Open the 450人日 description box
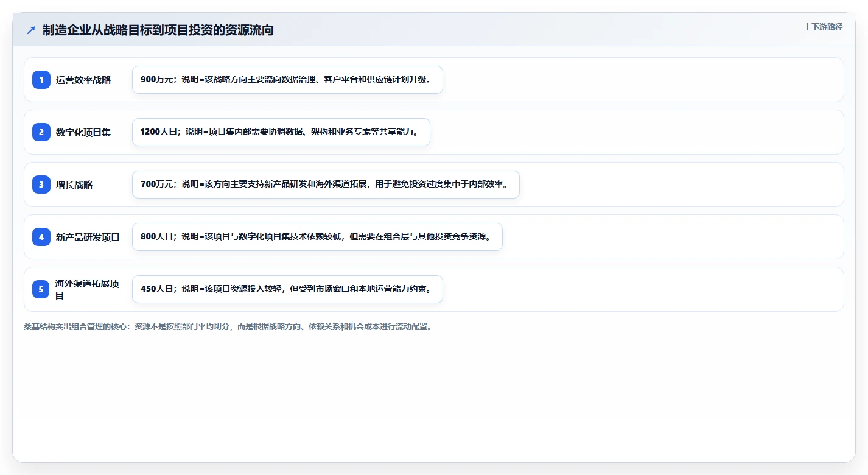Viewport: 868px width, 475px height. [287, 289]
